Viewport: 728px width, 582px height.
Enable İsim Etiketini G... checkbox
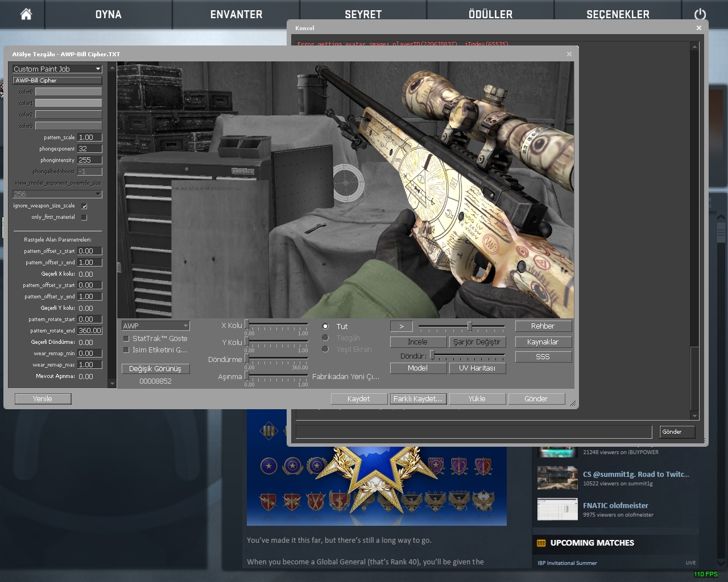(126, 350)
